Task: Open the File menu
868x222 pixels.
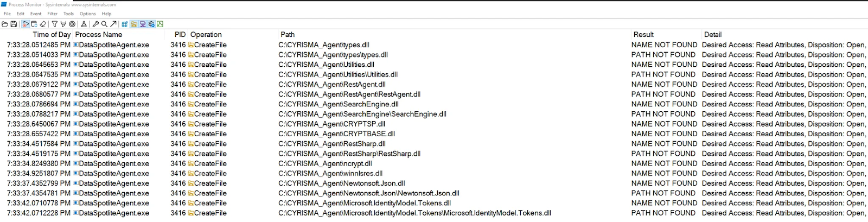Action: pos(7,14)
